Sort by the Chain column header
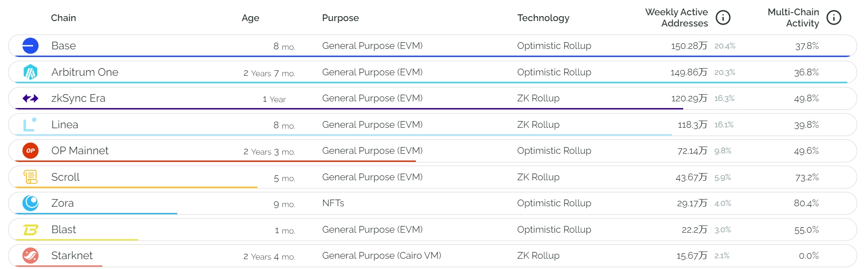 (63, 18)
